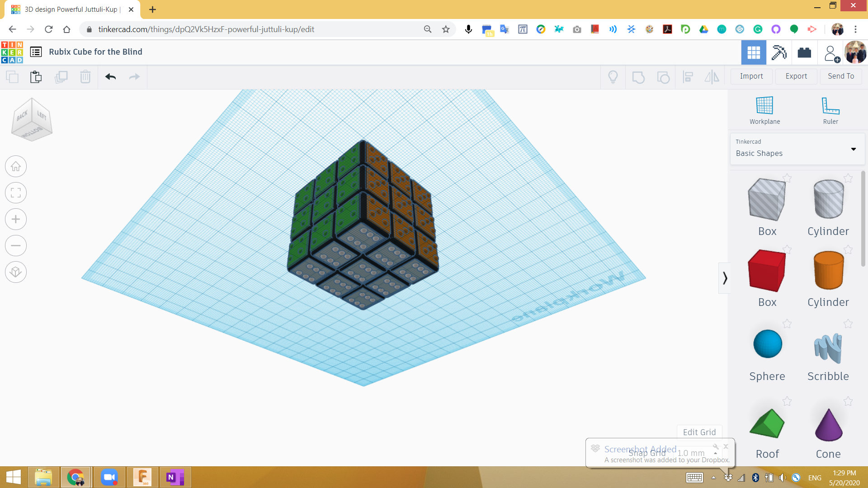Screen dimensions: 868x488
Task: Favorite the Roof with its star
Action: pos(787,401)
